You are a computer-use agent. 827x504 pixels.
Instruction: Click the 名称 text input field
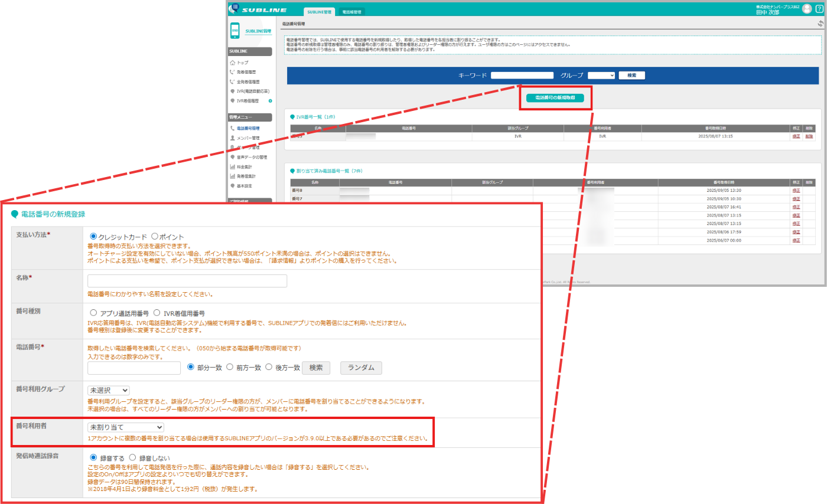[187, 281]
